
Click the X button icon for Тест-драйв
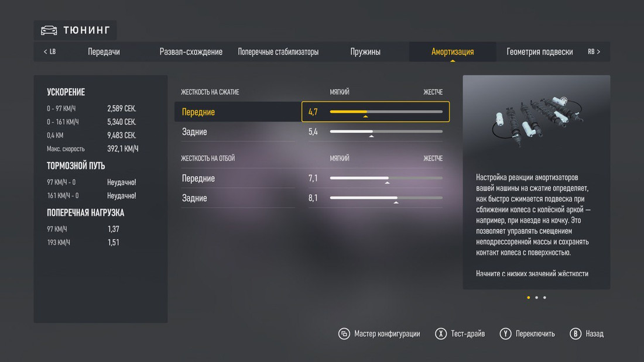(441, 334)
